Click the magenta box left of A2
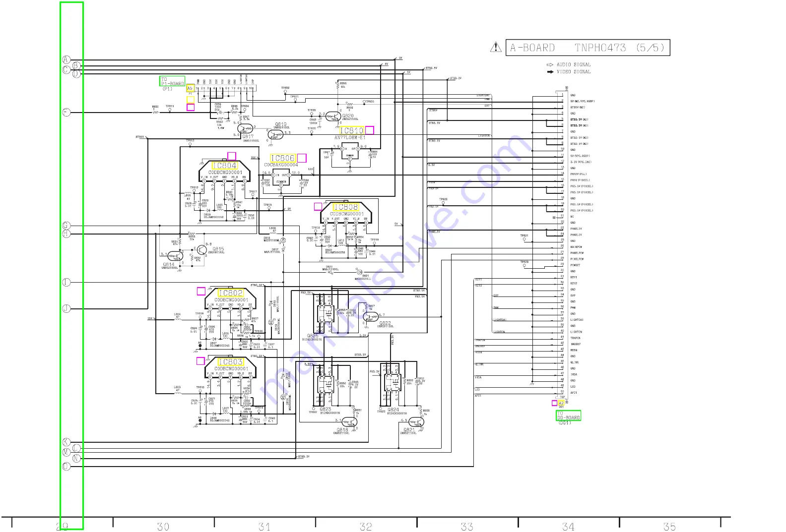This screenshot has width=786, height=532. tap(554, 403)
